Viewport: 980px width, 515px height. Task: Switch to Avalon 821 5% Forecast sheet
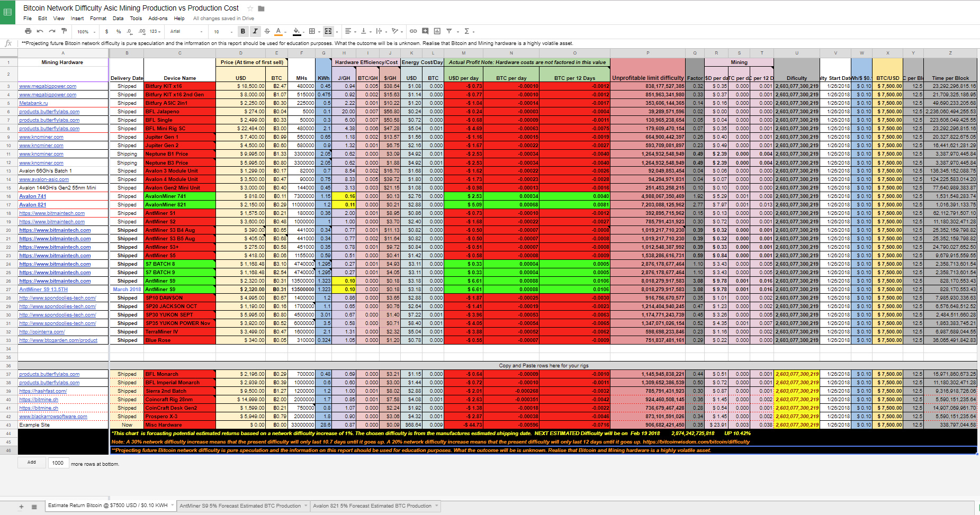372,506
